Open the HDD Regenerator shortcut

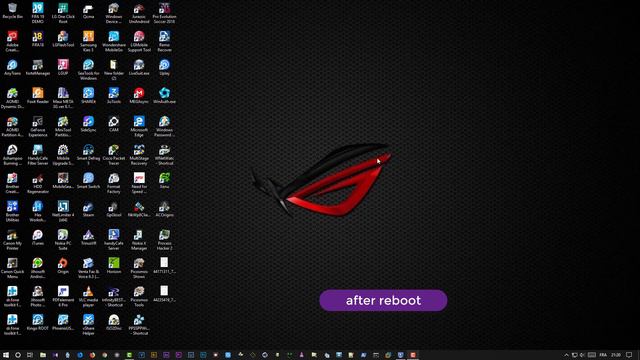(x=38, y=183)
